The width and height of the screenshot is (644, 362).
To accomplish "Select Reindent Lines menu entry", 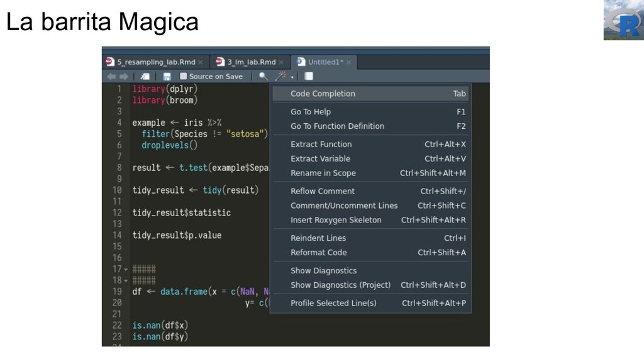I will (370, 238).
